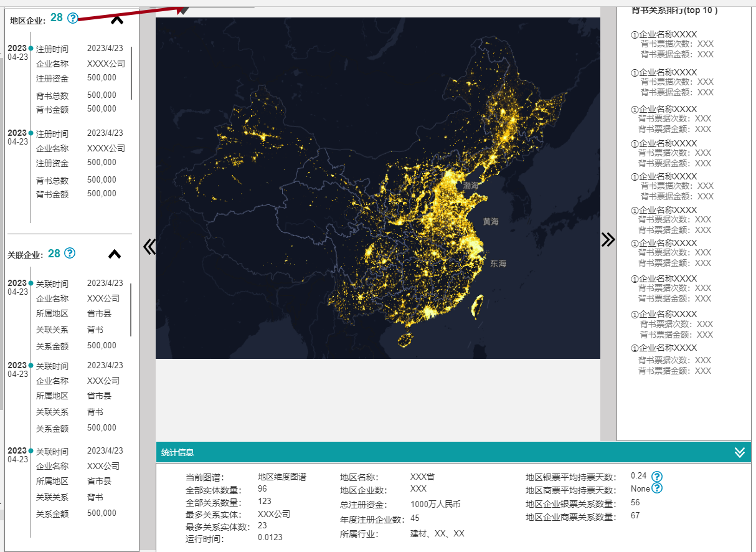Click help icon next to 地区企业 count
This screenshot has height=552, width=756.
tap(73, 18)
